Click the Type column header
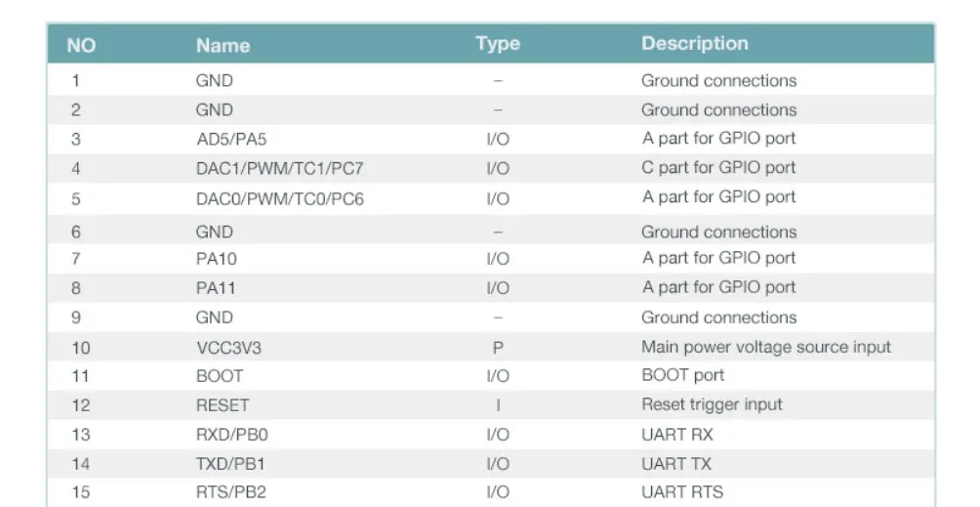 pyautogui.click(x=498, y=44)
